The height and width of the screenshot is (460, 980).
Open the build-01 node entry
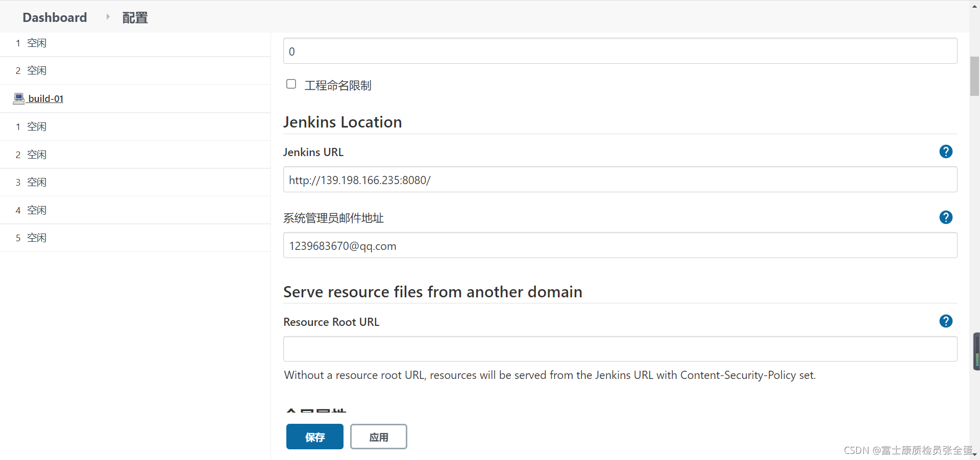click(45, 98)
